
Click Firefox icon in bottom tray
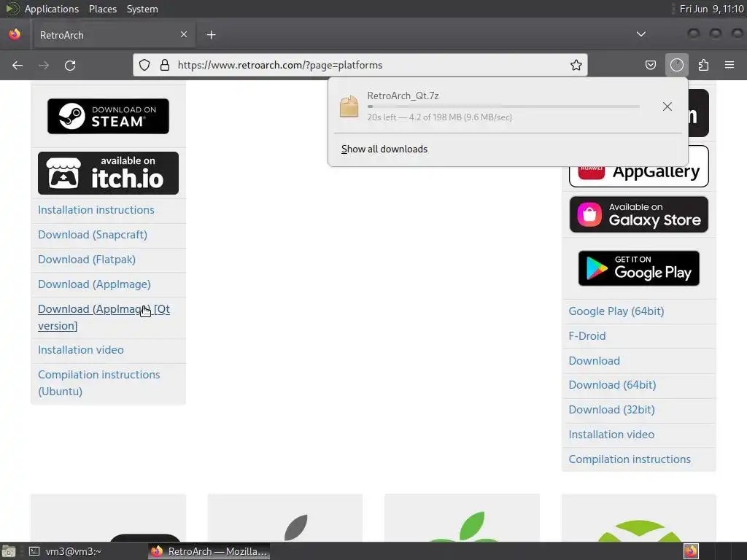691,551
